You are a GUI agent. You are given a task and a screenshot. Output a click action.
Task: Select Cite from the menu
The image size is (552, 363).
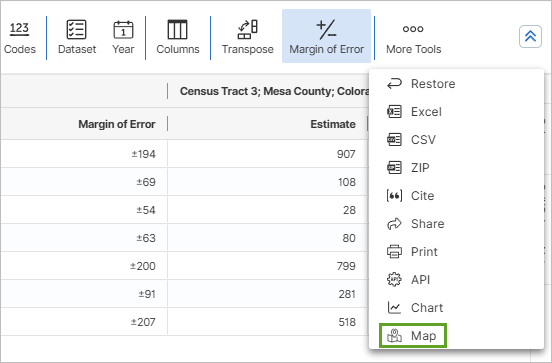coord(410,196)
